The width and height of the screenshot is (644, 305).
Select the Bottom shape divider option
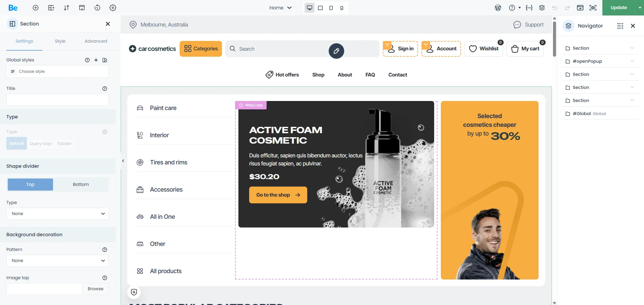81,185
